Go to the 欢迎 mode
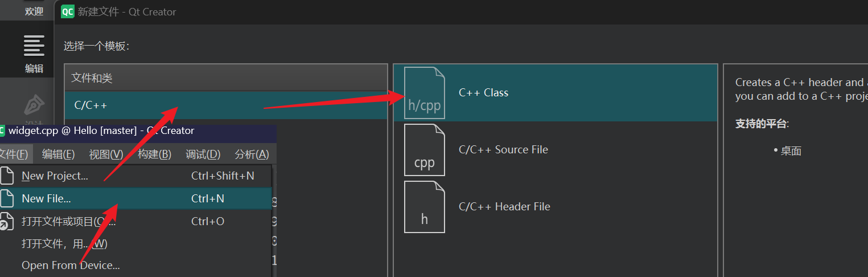Viewport: 868px width, 277px height. pyautogui.click(x=34, y=11)
